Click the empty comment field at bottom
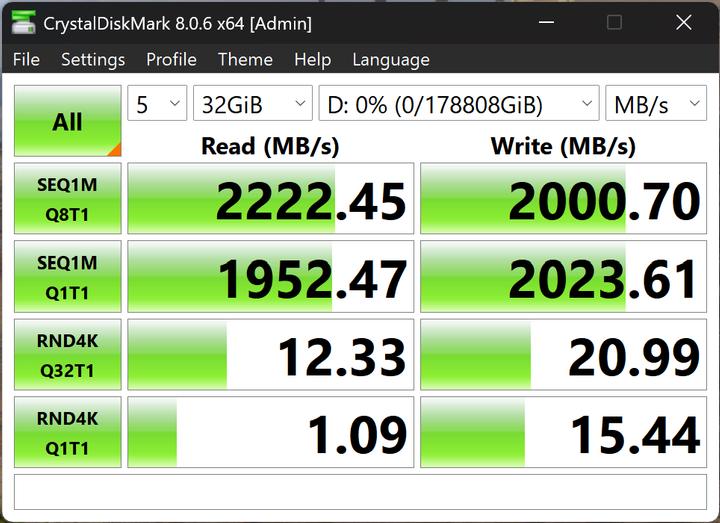 point(360,493)
